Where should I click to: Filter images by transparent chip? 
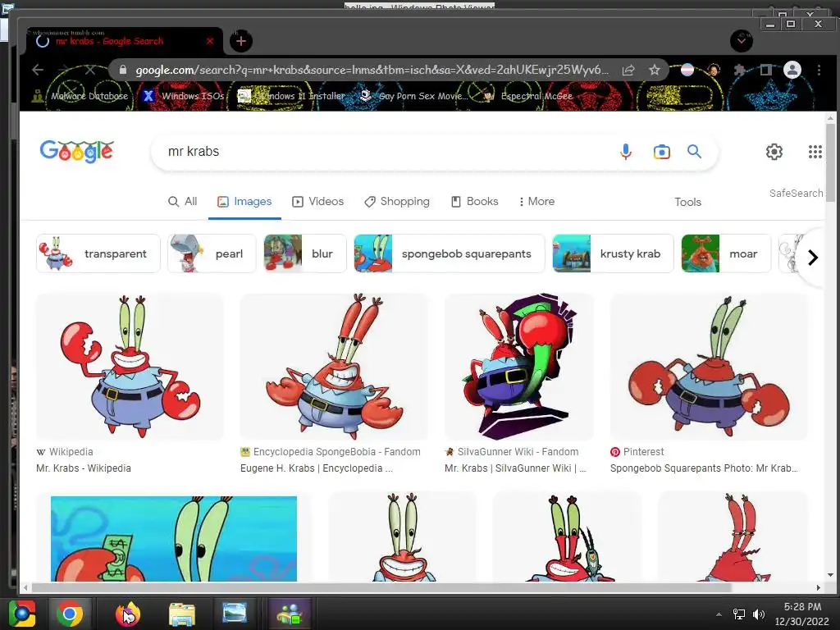(98, 253)
